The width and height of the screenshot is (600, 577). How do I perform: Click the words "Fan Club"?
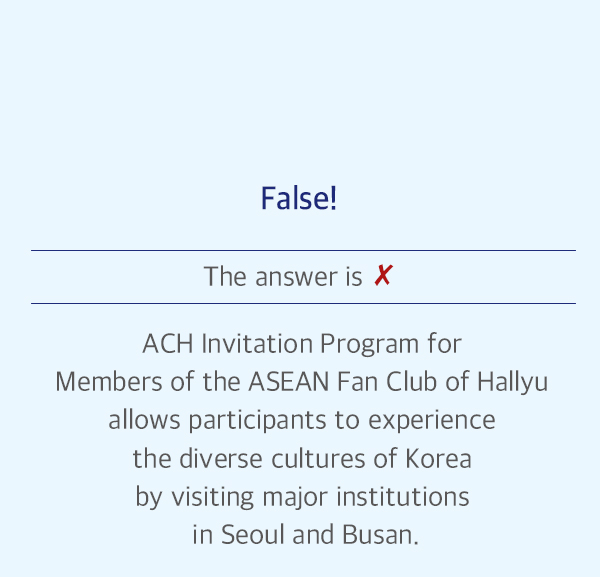387,382
